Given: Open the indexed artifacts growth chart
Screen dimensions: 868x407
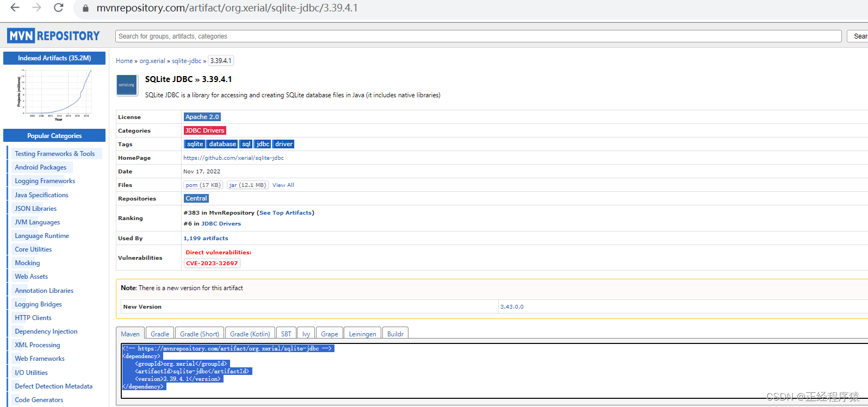Looking at the screenshot, I should [x=54, y=95].
